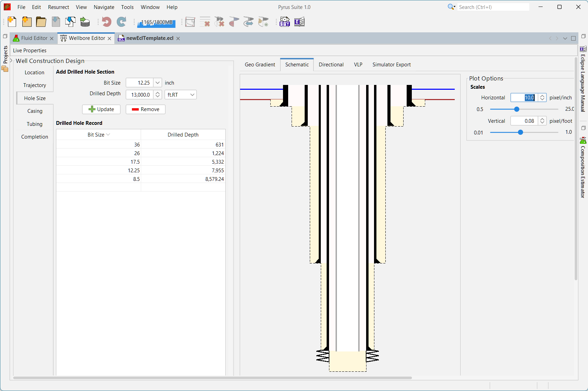Open the ft.RT depth unit dropdown
The height and width of the screenshot is (391, 588).
(181, 95)
